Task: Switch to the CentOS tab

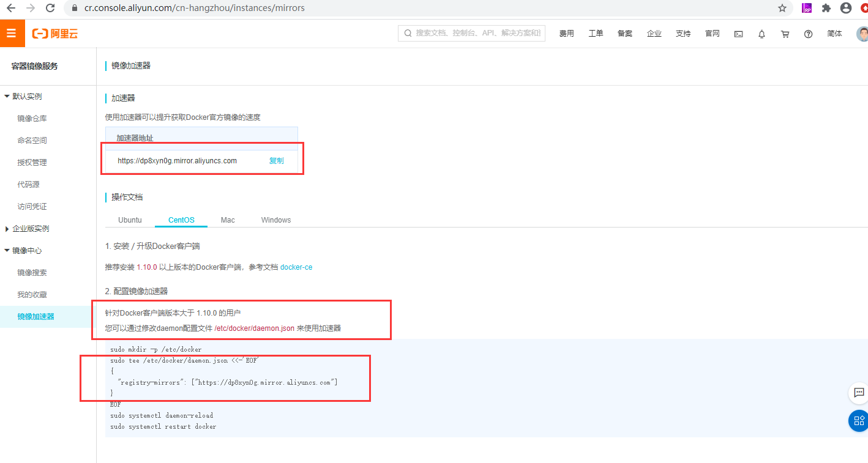Action: tap(181, 220)
